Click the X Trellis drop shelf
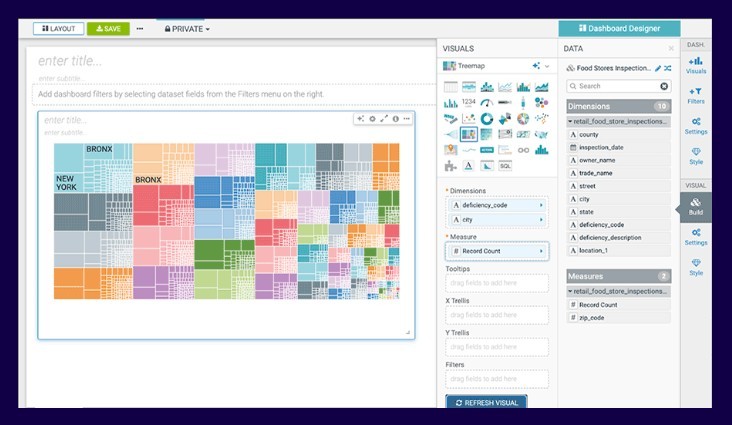 pyautogui.click(x=497, y=315)
